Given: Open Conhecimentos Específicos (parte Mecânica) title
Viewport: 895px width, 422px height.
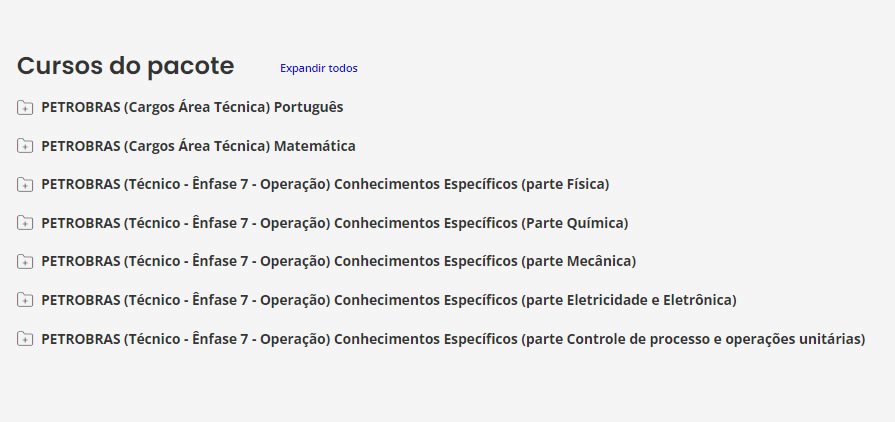Looking at the screenshot, I should tap(338, 262).
